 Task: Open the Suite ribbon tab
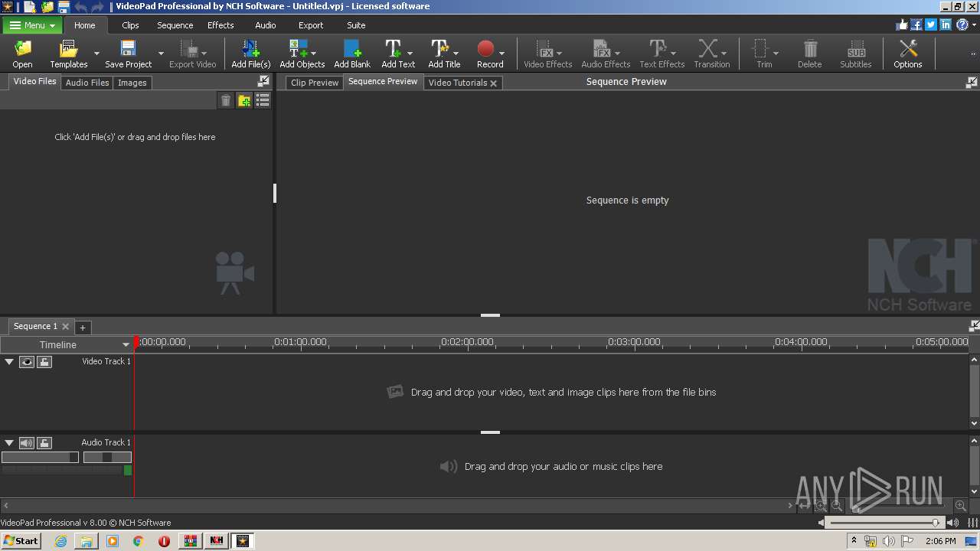tap(356, 25)
